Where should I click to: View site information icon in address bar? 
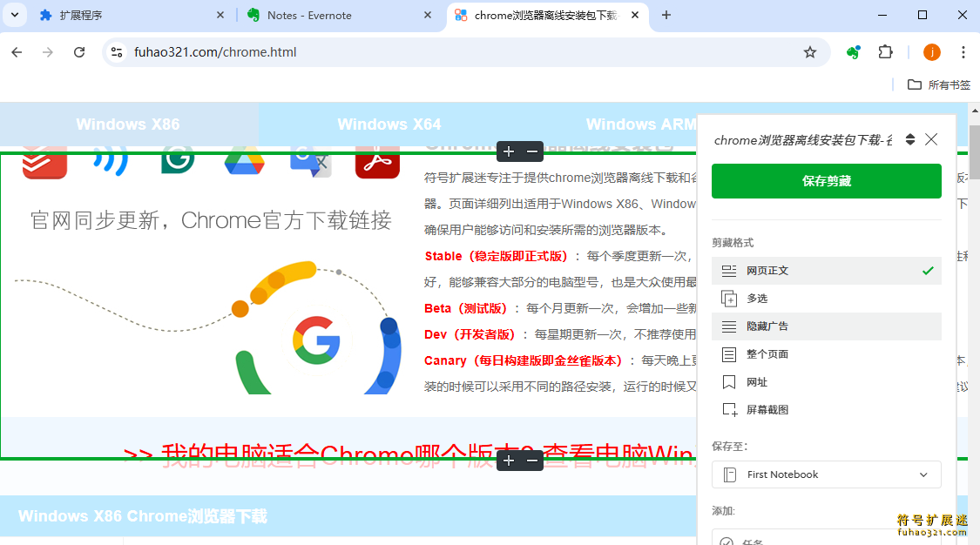point(117,52)
